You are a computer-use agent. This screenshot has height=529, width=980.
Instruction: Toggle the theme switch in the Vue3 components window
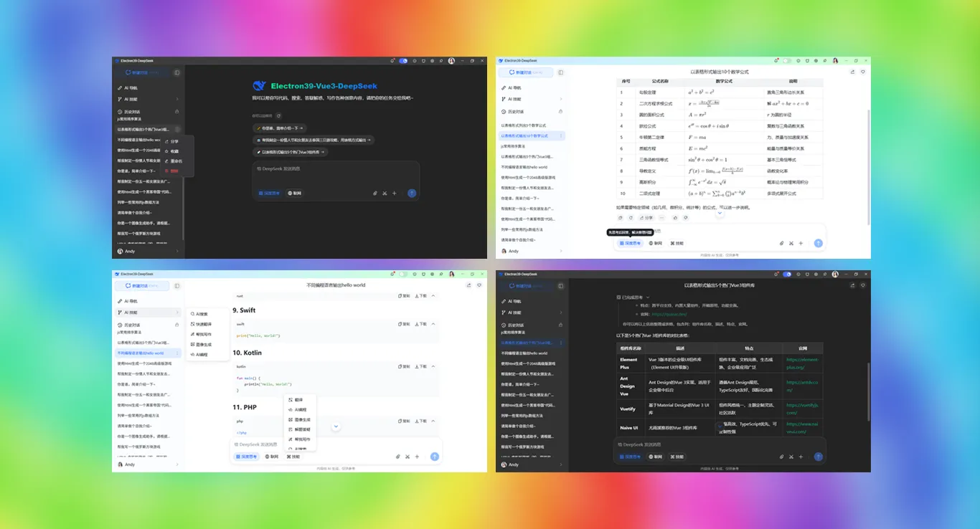[x=787, y=274]
